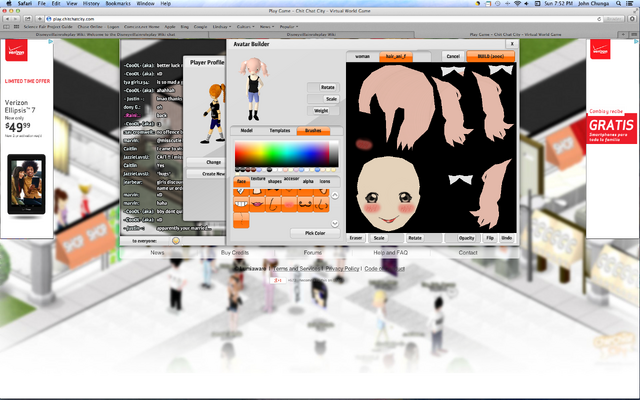Pick a color from the rainbow spectrum
The width and height of the screenshot is (640, 400).
[x=282, y=153]
